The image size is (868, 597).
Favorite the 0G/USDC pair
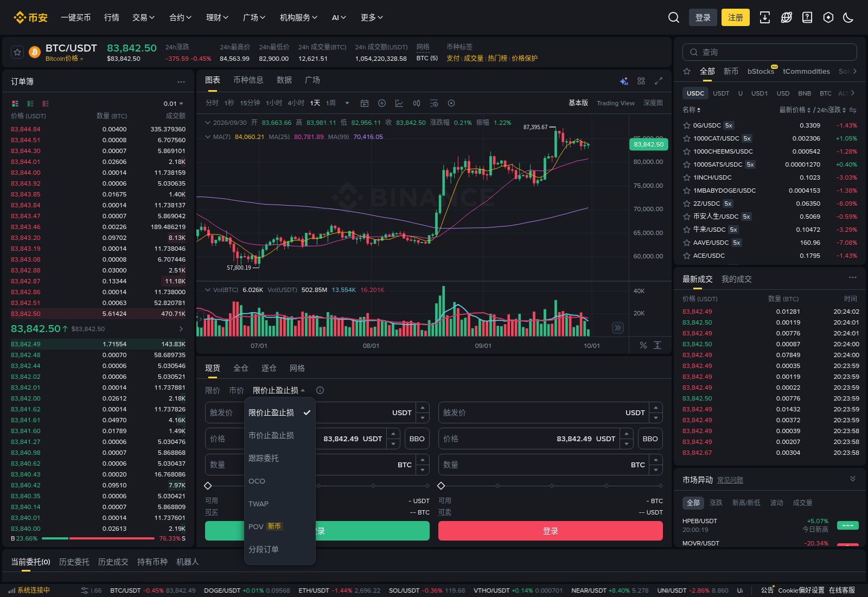click(687, 125)
